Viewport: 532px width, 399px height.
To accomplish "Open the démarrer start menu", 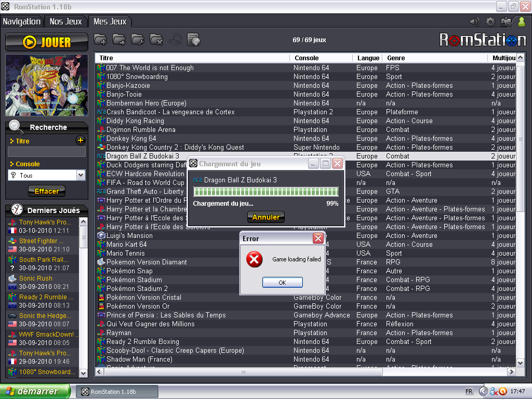I will pos(35,391).
